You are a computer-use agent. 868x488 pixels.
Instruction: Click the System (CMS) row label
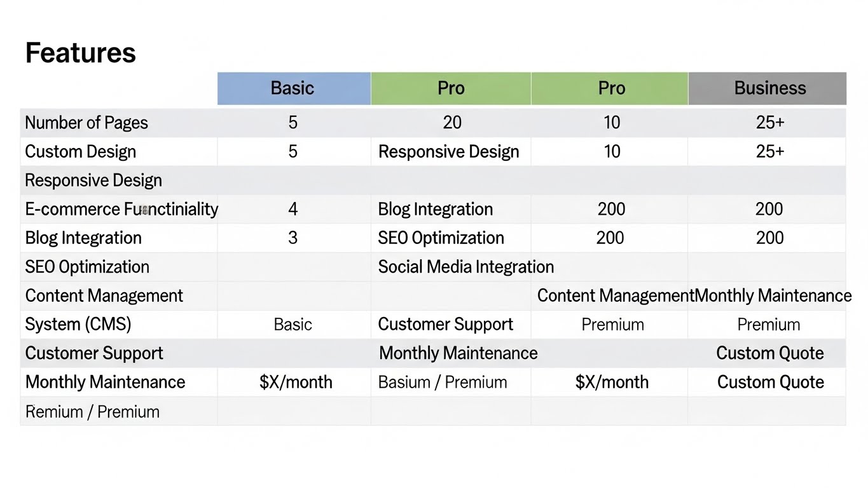click(78, 325)
